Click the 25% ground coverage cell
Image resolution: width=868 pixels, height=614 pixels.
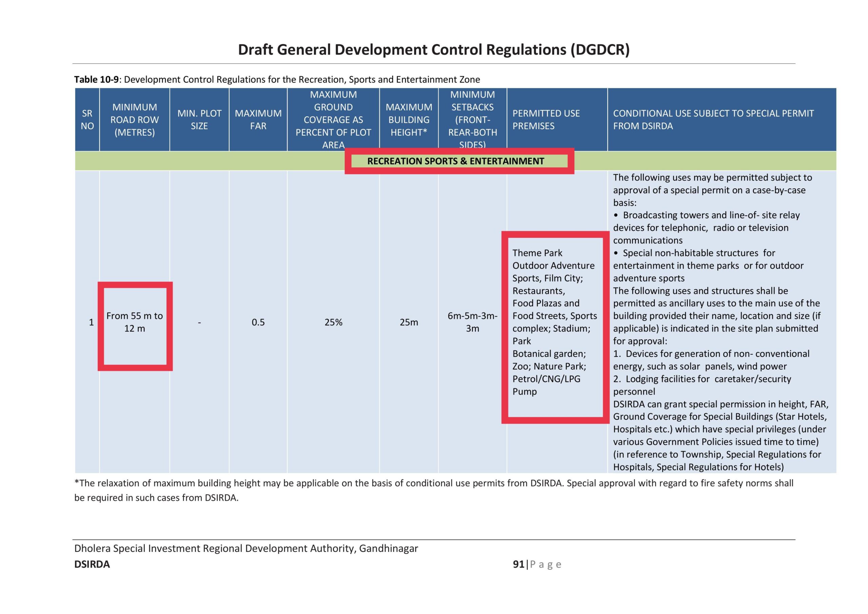333,322
